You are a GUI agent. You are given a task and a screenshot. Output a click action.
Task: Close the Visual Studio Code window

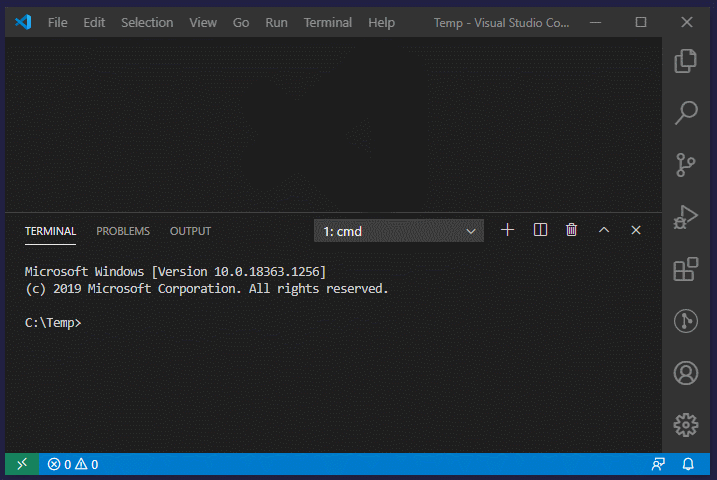[686, 22]
